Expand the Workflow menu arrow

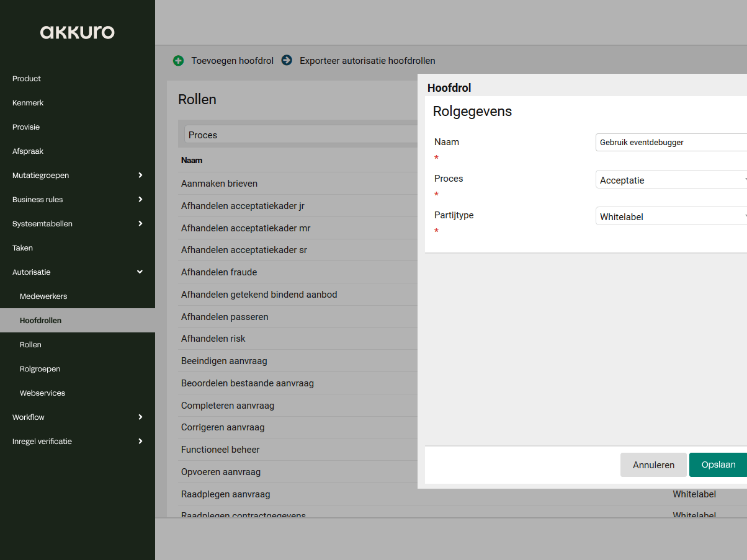[x=140, y=417]
